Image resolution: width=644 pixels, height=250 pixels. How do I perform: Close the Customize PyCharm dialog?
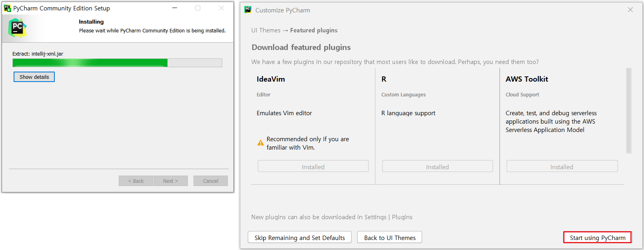pos(630,10)
